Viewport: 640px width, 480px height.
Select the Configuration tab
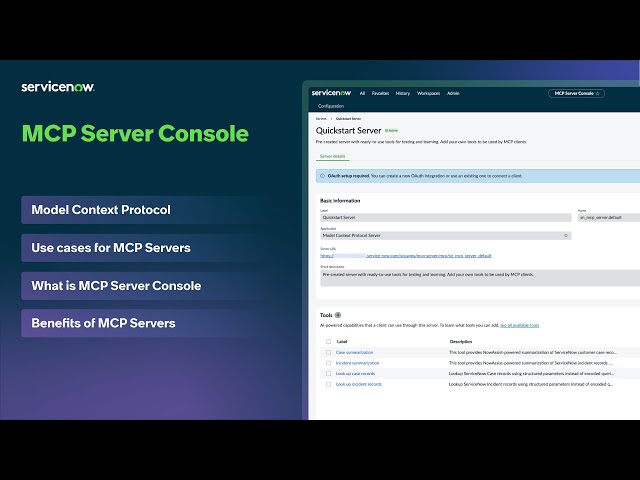(331, 106)
